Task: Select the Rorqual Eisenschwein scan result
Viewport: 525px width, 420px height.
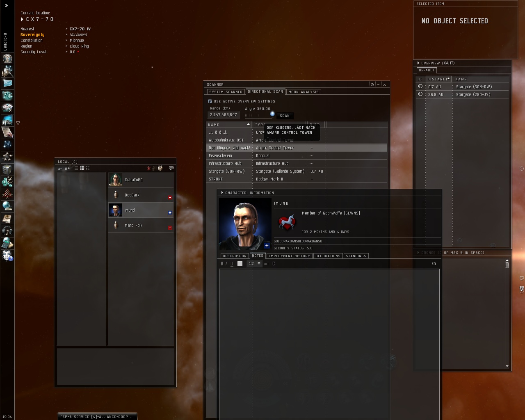Action: pyautogui.click(x=297, y=156)
